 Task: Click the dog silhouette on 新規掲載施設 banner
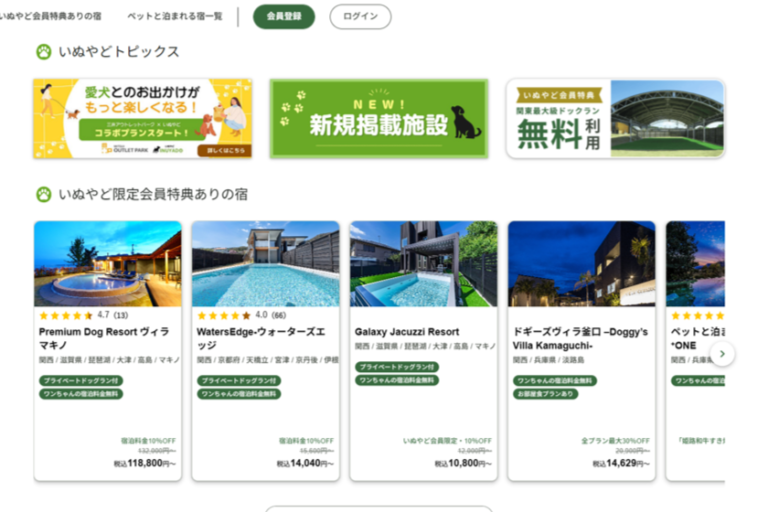pos(465,122)
